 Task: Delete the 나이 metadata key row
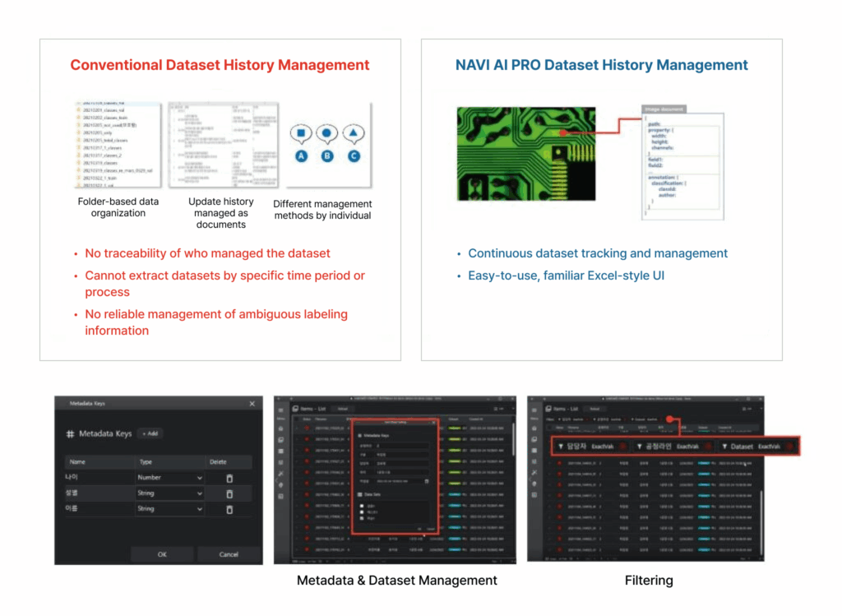(x=229, y=478)
